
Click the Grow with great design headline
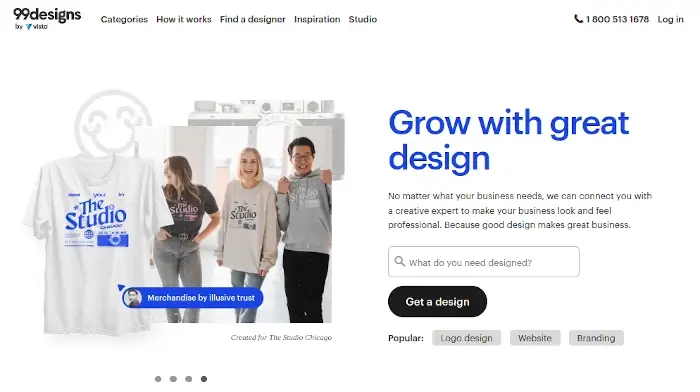coord(508,140)
